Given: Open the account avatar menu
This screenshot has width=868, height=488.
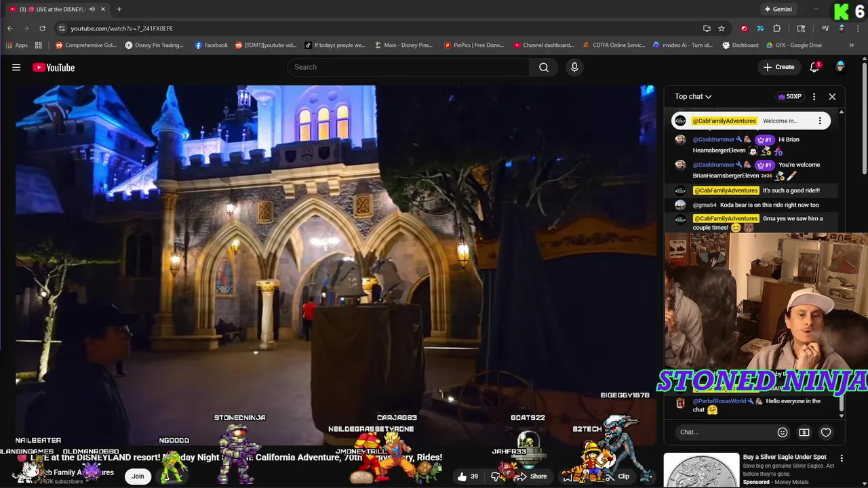Looking at the screenshot, I should point(840,67).
